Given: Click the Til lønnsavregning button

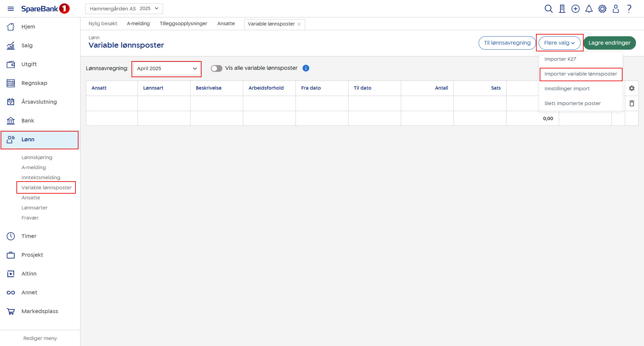Looking at the screenshot, I should pos(507,43).
